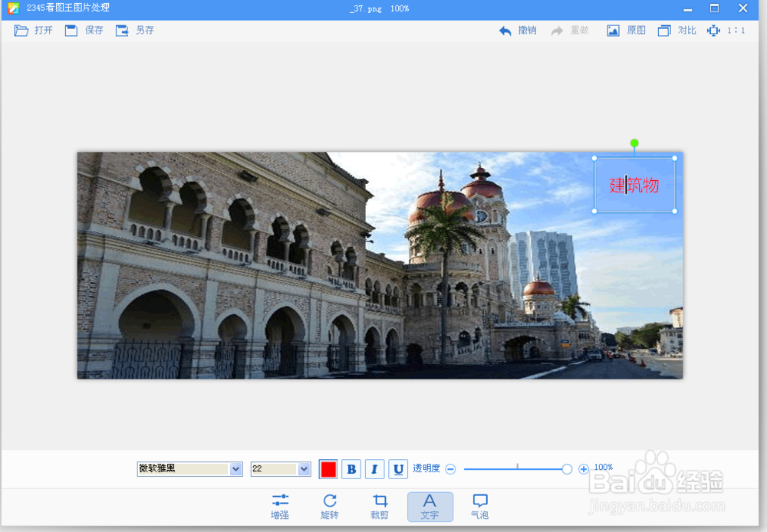
Task: Open the red text color swatch
Action: click(328, 468)
